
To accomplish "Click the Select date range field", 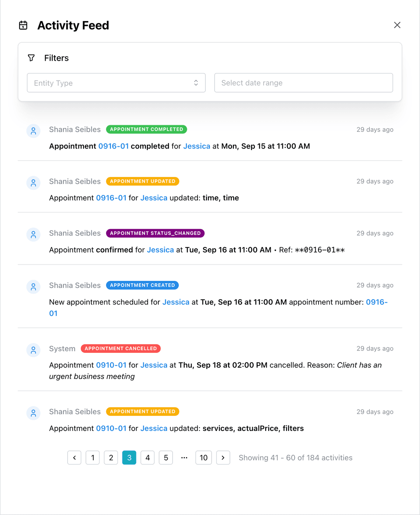I will pyautogui.click(x=303, y=83).
